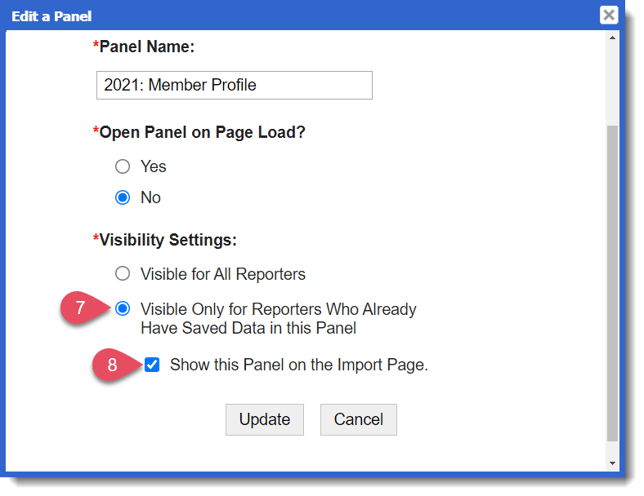This screenshot has height=496, width=644.
Task: Click the scrollbar up arrow
Action: point(612,39)
